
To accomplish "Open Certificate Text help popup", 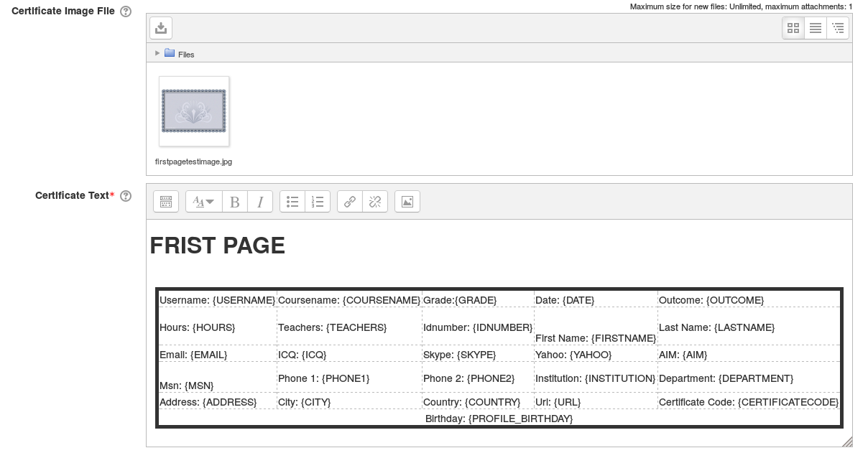I will [126, 195].
